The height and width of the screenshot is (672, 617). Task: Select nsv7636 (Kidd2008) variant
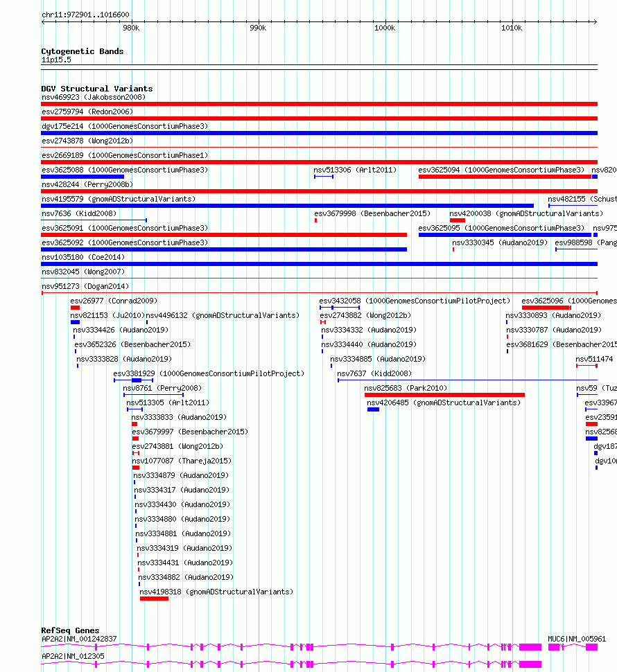[x=79, y=214]
